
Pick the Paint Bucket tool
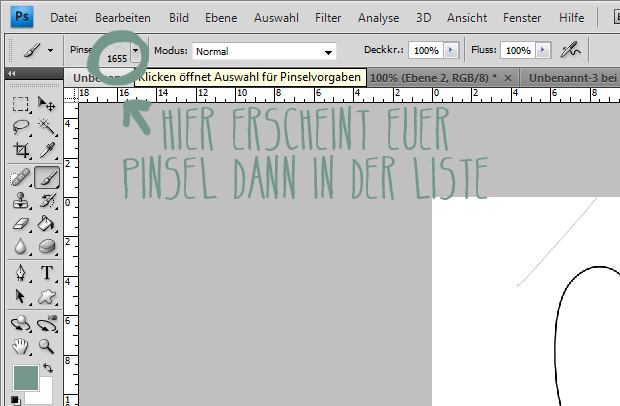pos(46,223)
